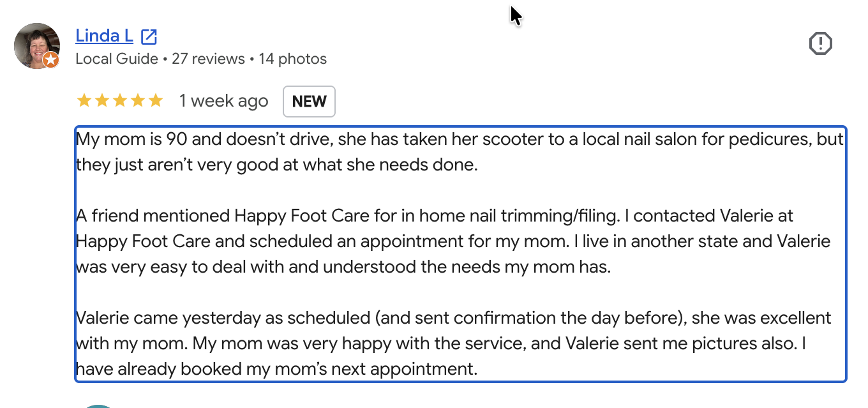
Task: Click the word "pedicures" in the review
Action: point(772,139)
